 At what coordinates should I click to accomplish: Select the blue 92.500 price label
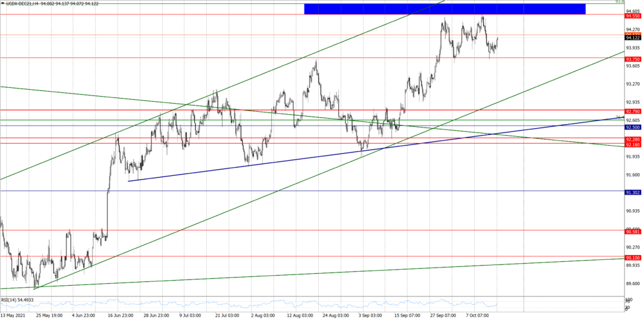[x=633, y=126]
